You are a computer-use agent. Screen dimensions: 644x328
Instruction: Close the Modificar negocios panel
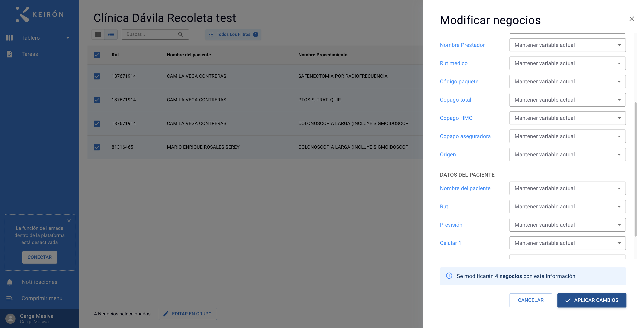(632, 19)
